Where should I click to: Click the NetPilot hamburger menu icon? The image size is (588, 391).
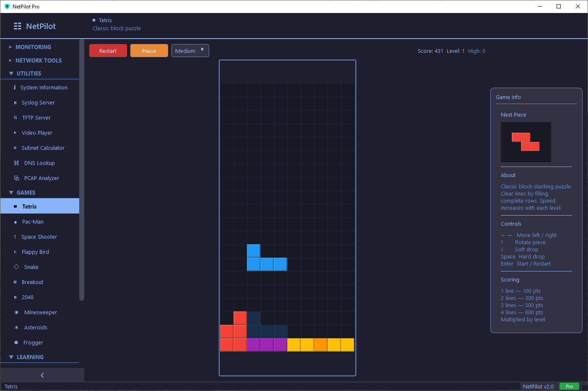tap(17, 26)
